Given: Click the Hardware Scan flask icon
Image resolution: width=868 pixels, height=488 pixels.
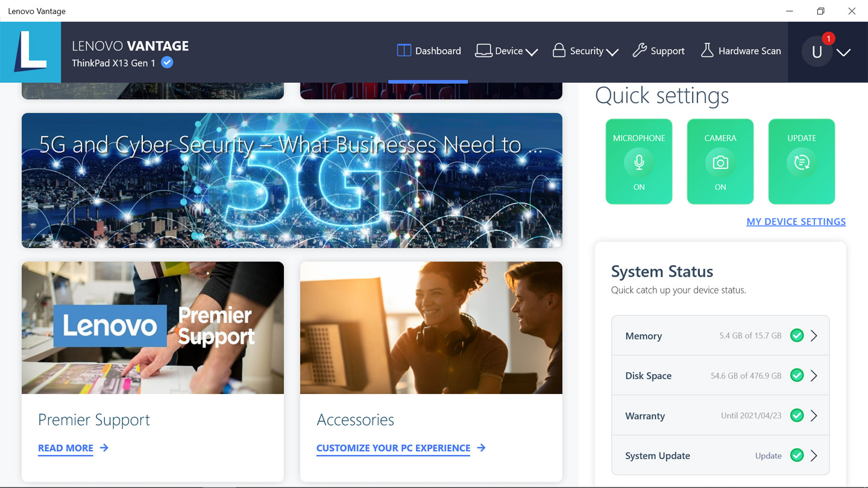Looking at the screenshot, I should click(707, 51).
